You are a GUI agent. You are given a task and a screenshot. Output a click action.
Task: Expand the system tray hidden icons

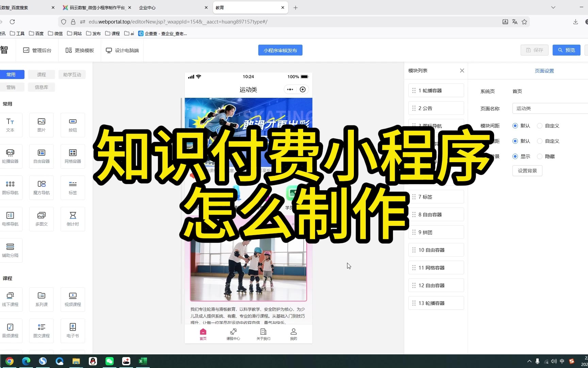tap(529, 361)
